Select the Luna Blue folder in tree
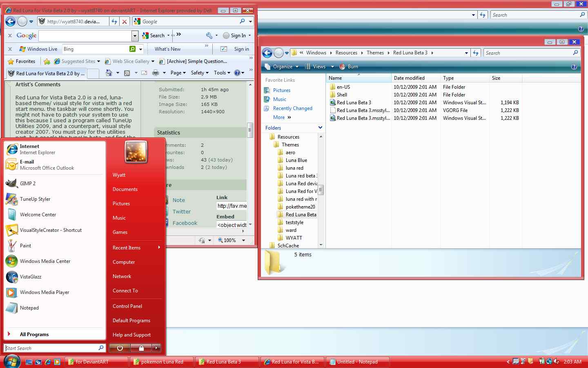The image size is (588, 368). point(296,160)
